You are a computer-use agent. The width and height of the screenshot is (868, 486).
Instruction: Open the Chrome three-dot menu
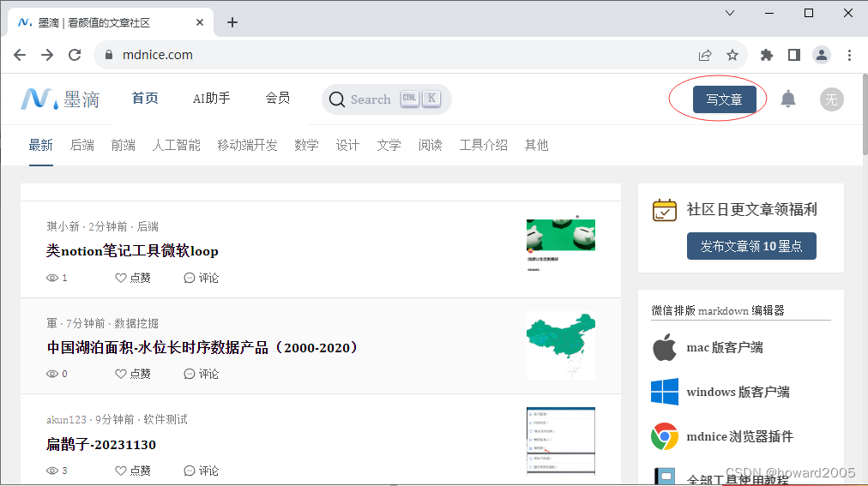point(849,55)
